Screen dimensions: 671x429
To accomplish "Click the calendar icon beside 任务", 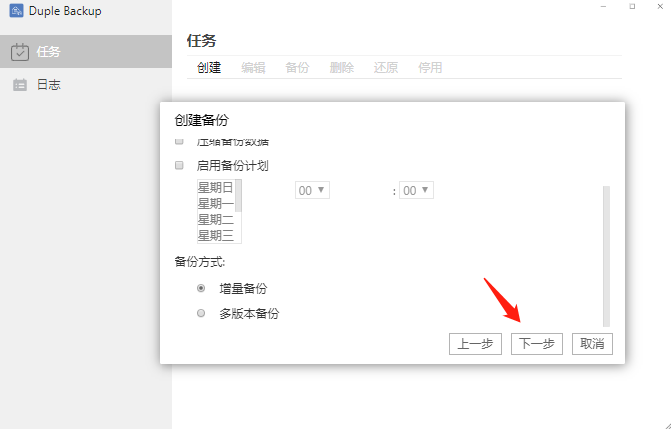I will click(x=19, y=52).
